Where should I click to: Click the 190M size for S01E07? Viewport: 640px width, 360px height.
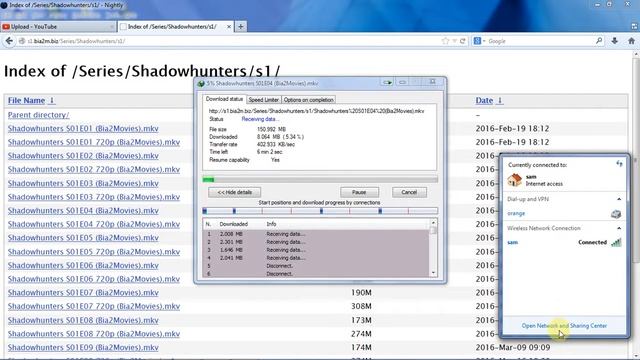pos(361,293)
